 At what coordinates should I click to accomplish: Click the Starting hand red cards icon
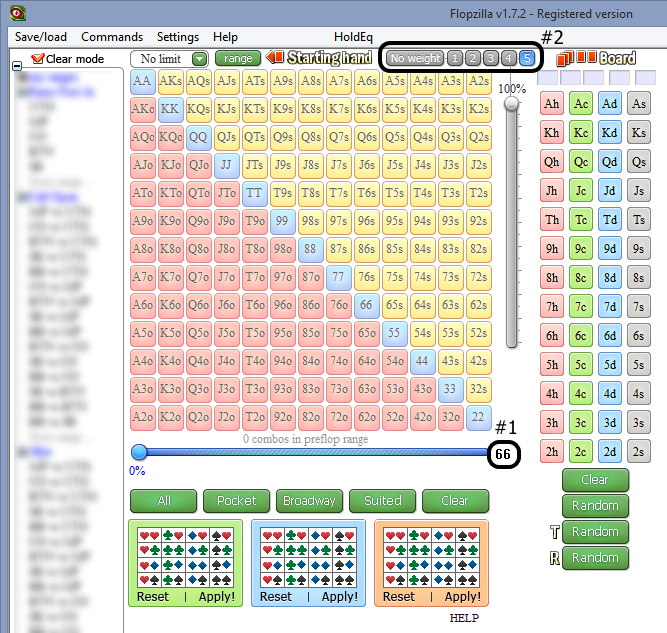tap(275, 57)
